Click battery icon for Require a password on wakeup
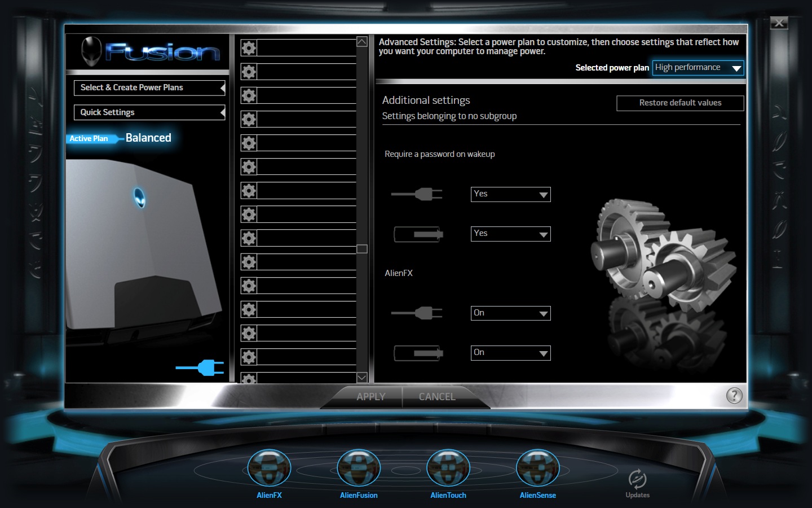Image resolution: width=812 pixels, height=508 pixels. (418, 234)
